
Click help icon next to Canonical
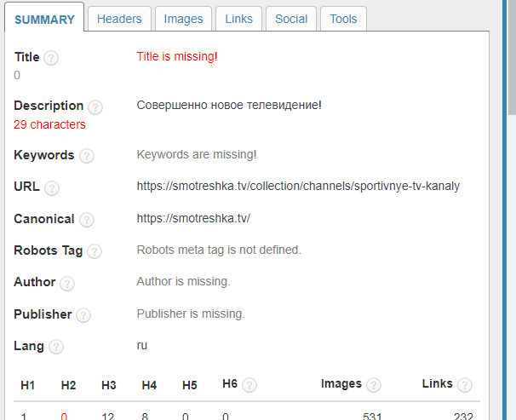[x=86, y=221]
